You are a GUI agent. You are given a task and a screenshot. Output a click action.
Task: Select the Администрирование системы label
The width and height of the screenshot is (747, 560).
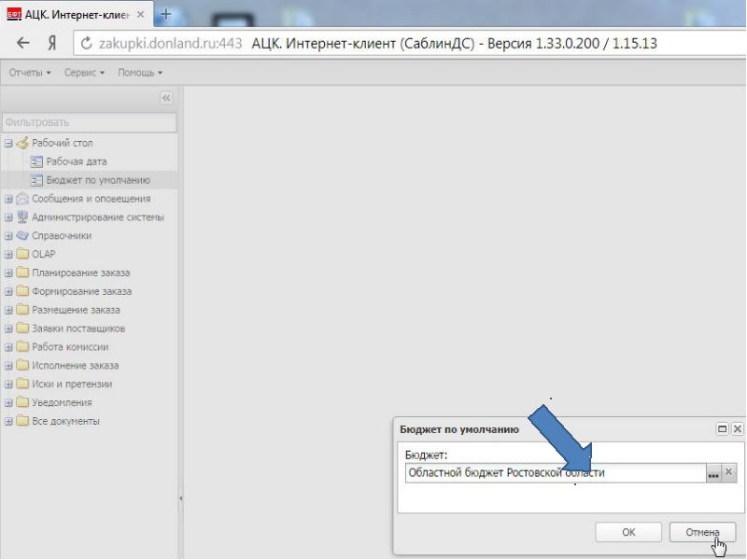pyautogui.click(x=98, y=217)
